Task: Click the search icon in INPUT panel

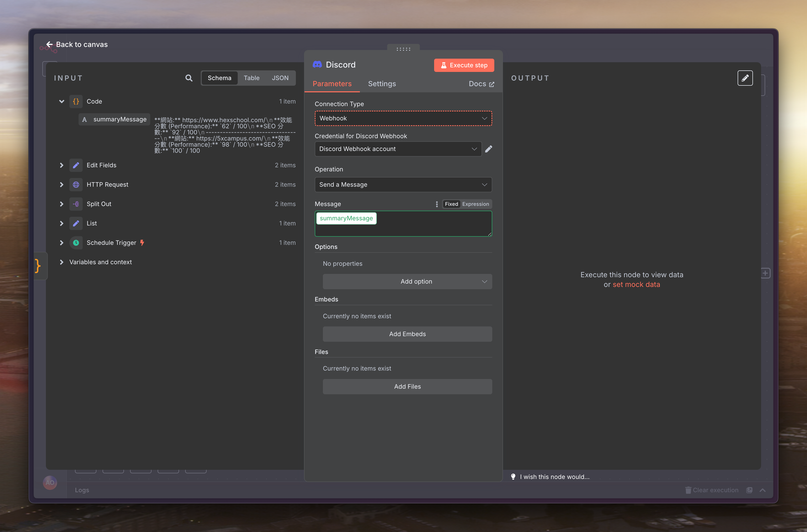Action: [x=189, y=78]
